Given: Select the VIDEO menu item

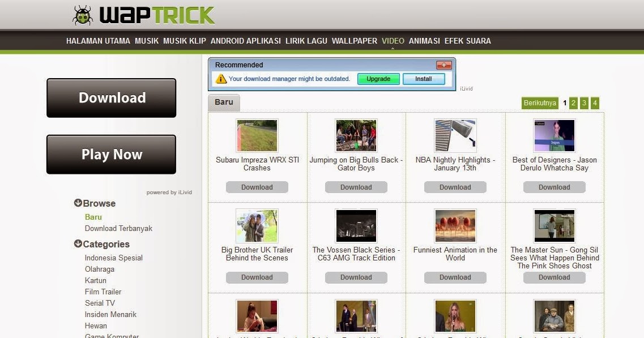Looking at the screenshot, I should click(393, 41).
